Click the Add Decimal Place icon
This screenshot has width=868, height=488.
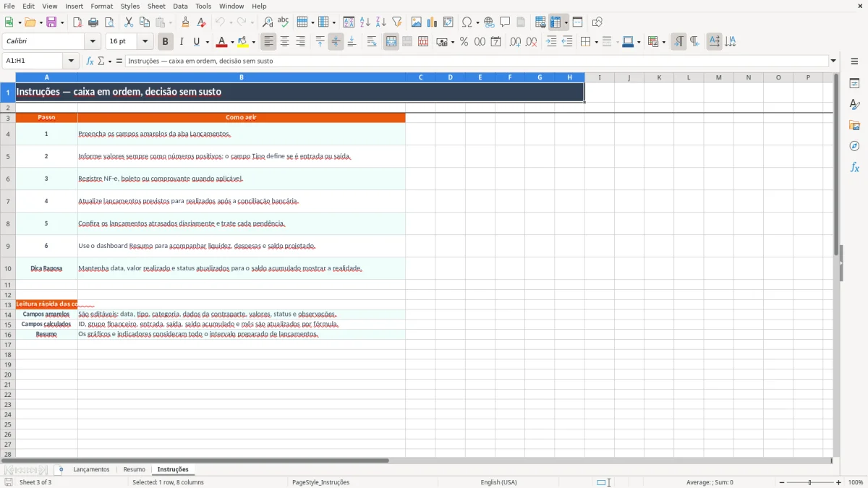point(515,42)
